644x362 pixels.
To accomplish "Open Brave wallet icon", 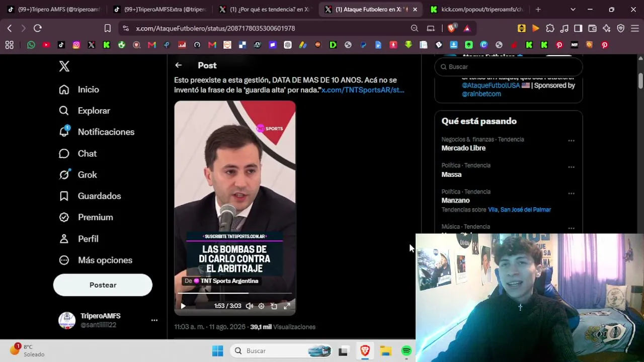I will (592, 28).
